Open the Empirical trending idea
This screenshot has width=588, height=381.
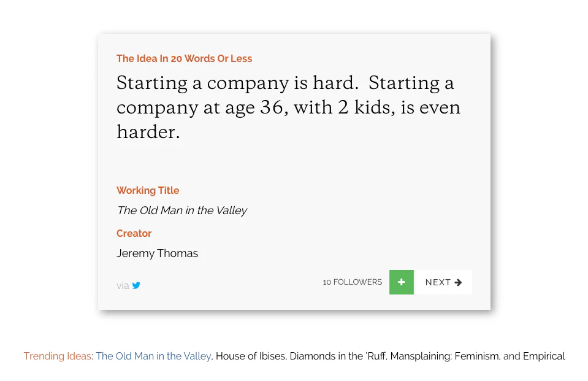543,356
